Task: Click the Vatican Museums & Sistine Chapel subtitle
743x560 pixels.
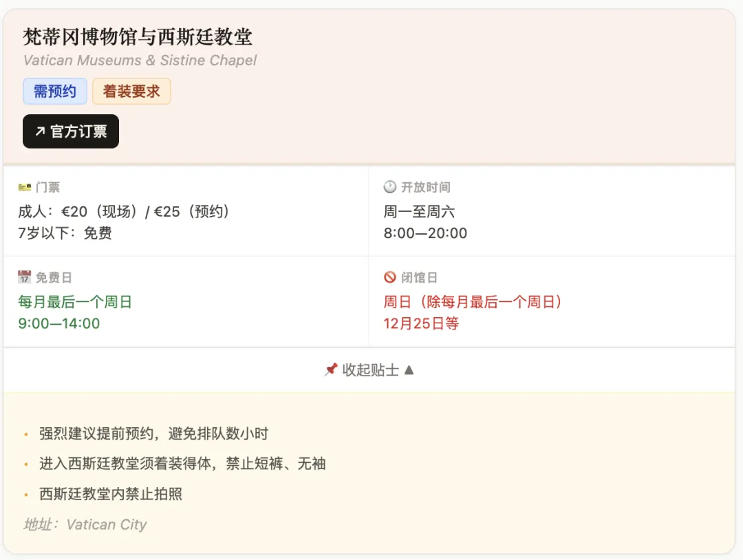Action: (140, 61)
